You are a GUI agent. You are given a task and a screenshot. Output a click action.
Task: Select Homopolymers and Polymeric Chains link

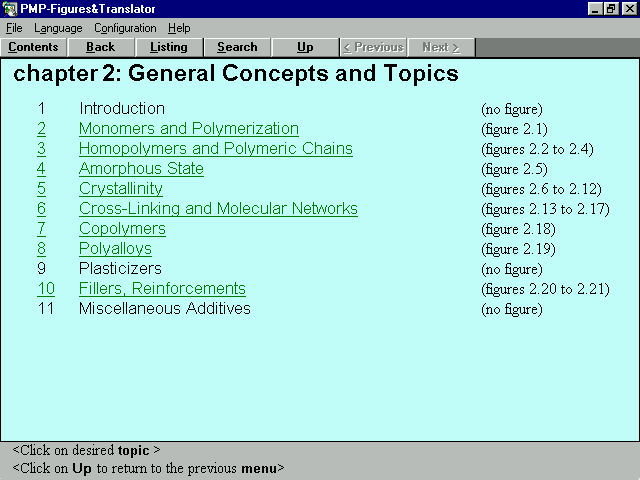[215, 149]
